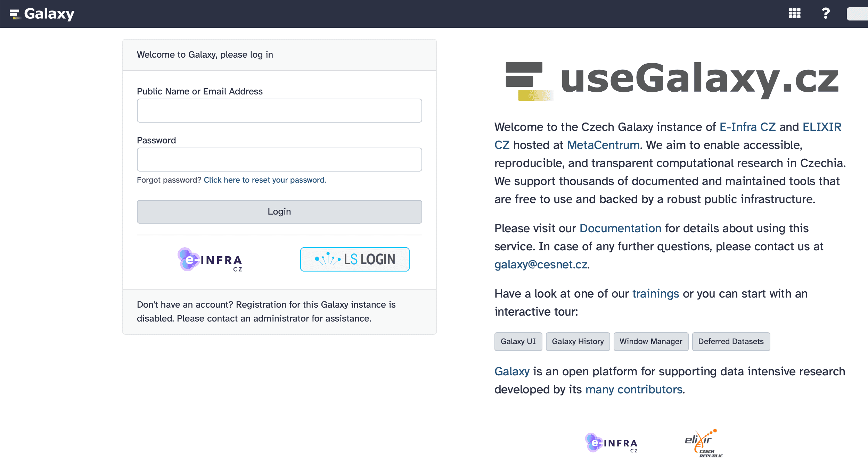Open the trainings link
The height and width of the screenshot is (475, 868).
[x=655, y=293]
